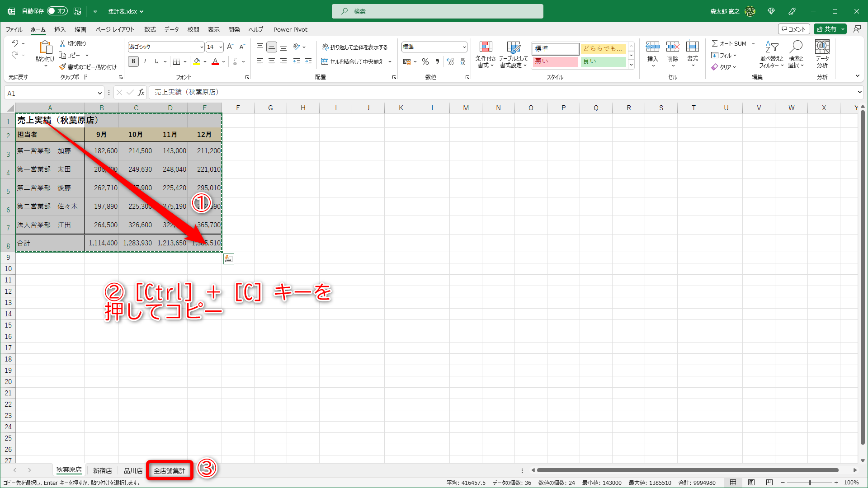868x488 pixels.
Task: Click the Sort and Filter icon
Action: pos(771,47)
